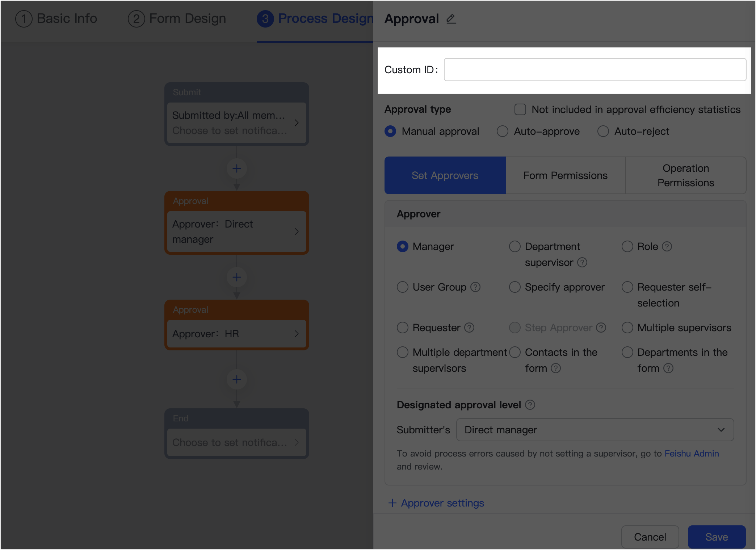Click the edit pencil icon next to Approval title

[x=451, y=19]
